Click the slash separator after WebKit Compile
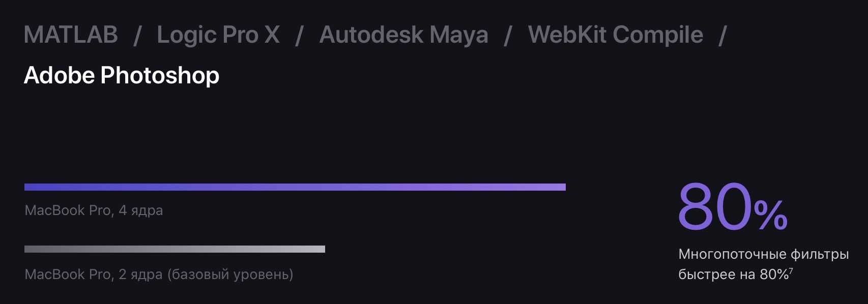Screen dimensions: 868x304 tap(722, 36)
